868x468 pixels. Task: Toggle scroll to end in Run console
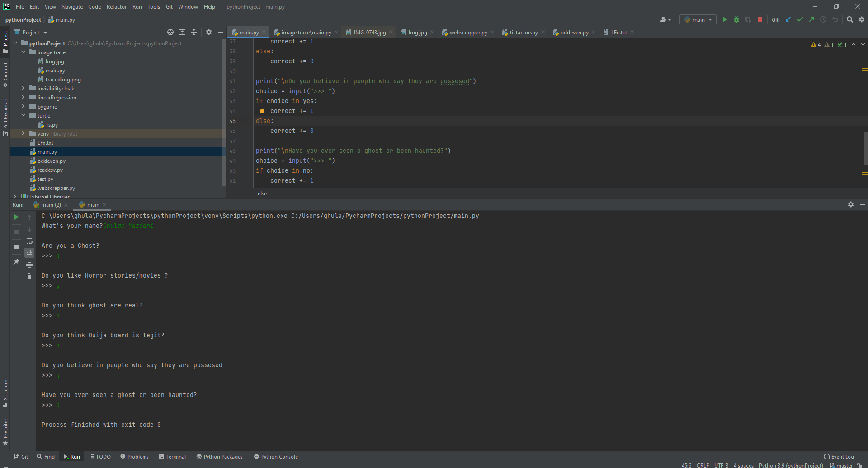29,253
